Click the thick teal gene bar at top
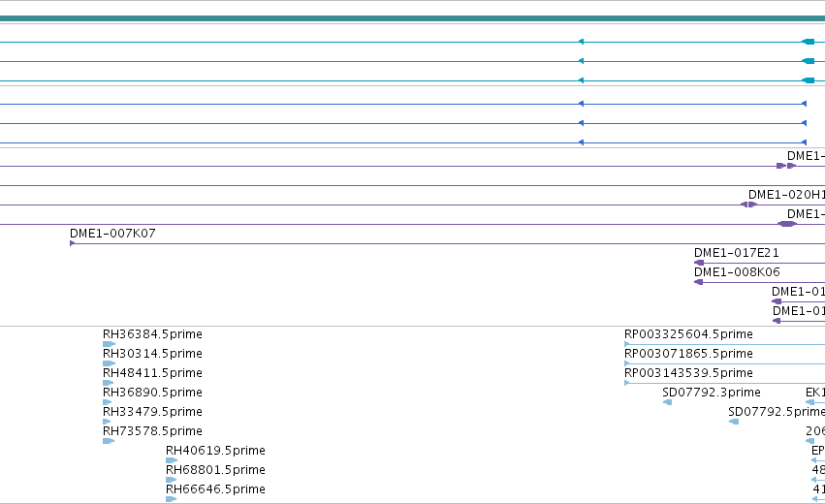Viewport: 825px width, 504px height. click(x=413, y=18)
